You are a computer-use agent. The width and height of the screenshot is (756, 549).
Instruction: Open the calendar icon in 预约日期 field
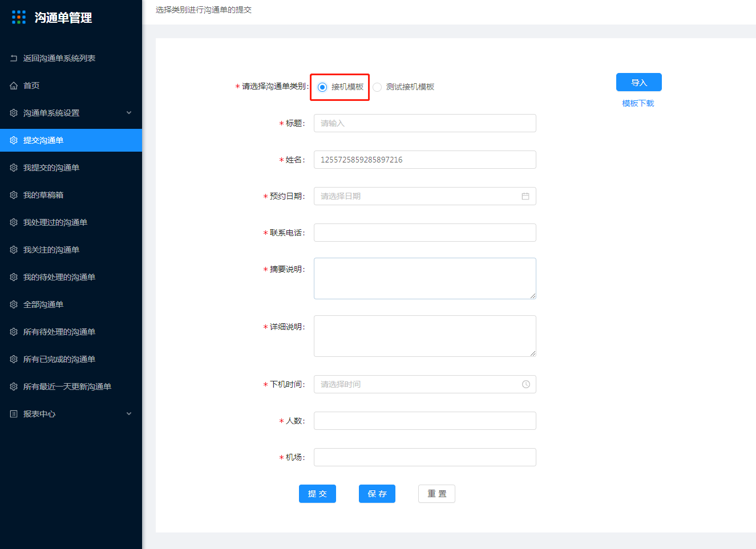[x=525, y=196]
